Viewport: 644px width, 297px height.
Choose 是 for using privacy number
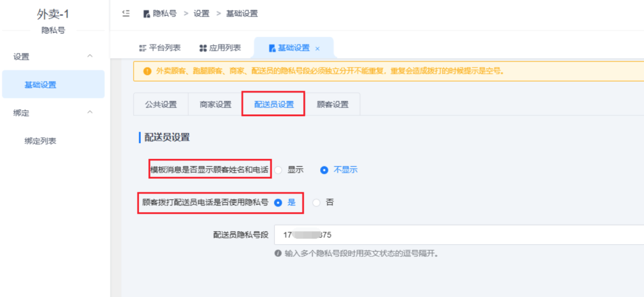278,202
